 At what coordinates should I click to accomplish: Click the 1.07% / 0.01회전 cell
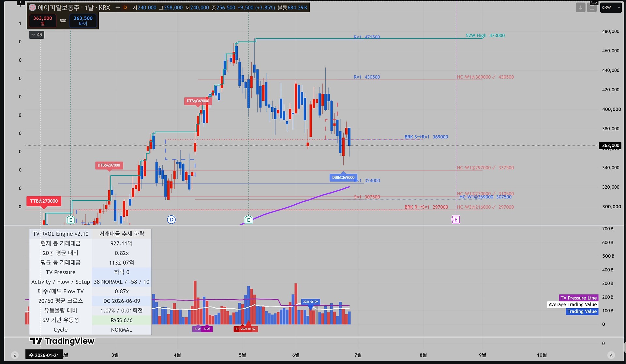tap(122, 311)
